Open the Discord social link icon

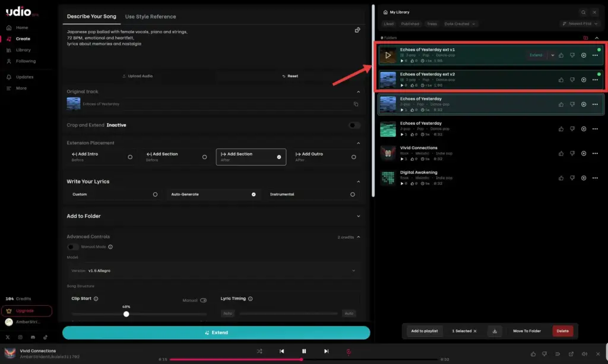[x=33, y=337]
